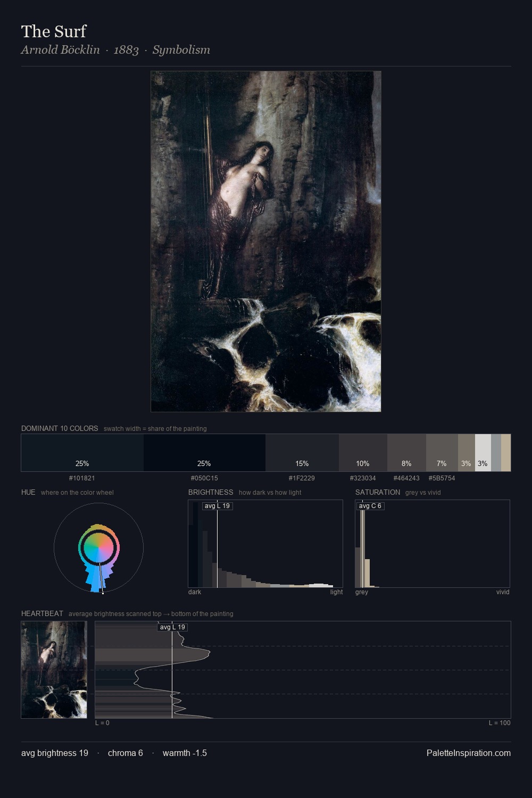
Task: Choose the #5B5754 swatch marked 7%
Action: (442, 453)
